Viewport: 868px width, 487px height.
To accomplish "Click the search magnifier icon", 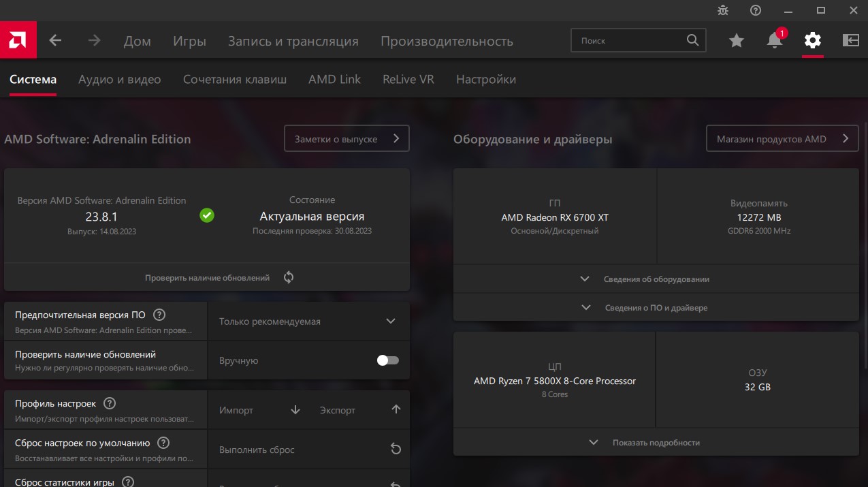I will pyautogui.click(x=692, y=40).
